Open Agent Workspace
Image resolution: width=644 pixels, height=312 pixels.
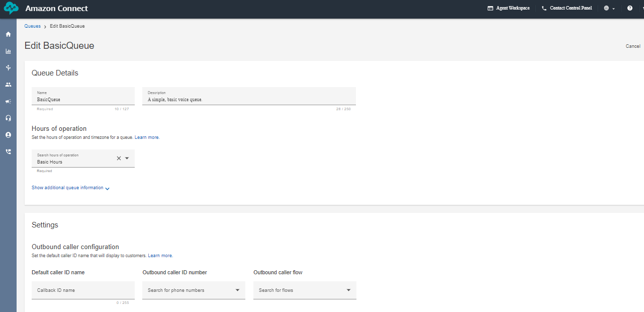(x=508, y=8)
